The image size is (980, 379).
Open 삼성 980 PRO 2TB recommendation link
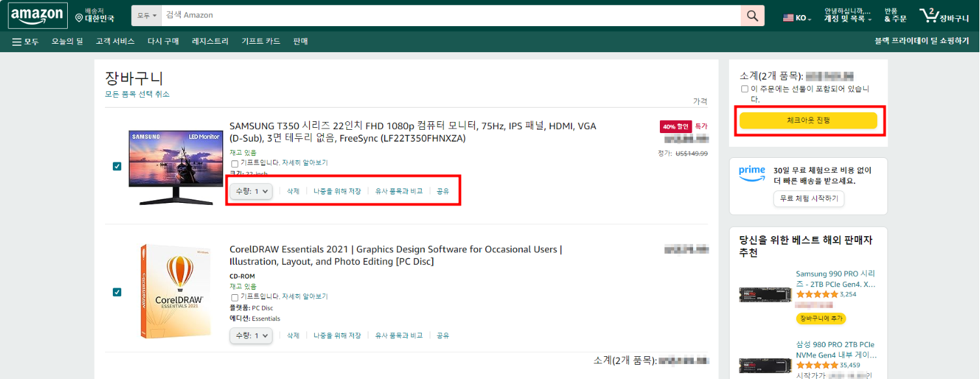837,350
